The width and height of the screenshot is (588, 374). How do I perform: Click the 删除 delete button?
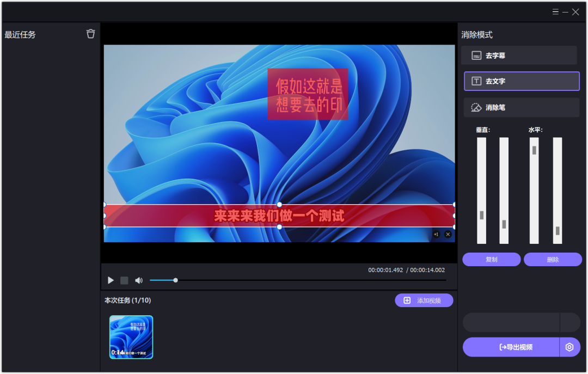(553, 260)
